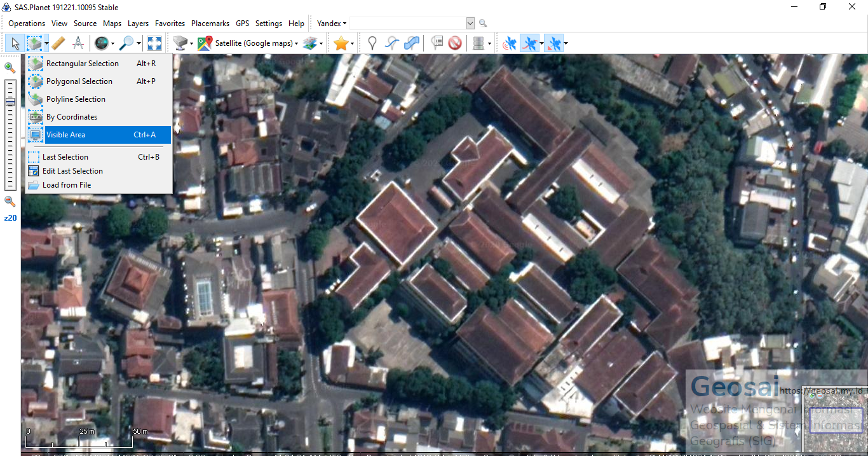The image size is (868, 456).
Task: Toggle placemark visibility with the ban icon
Action: point(455,43)
